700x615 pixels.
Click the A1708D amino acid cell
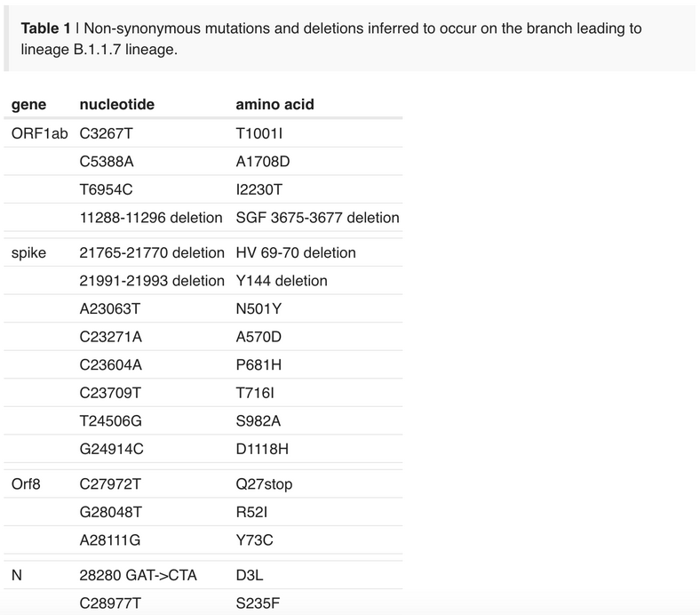[x=263, y=161]
